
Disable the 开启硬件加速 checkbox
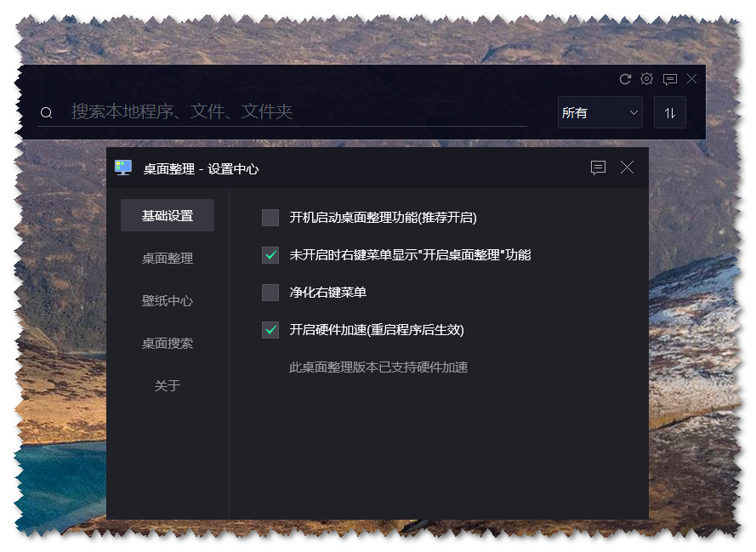coord(270,330)
